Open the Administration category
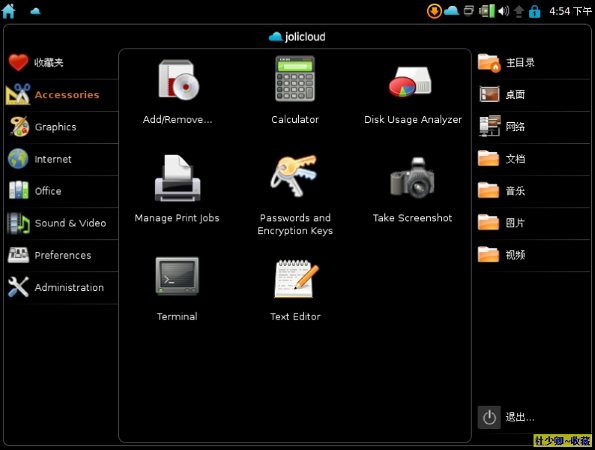This screenshot has width=595, height=450. 61,287
